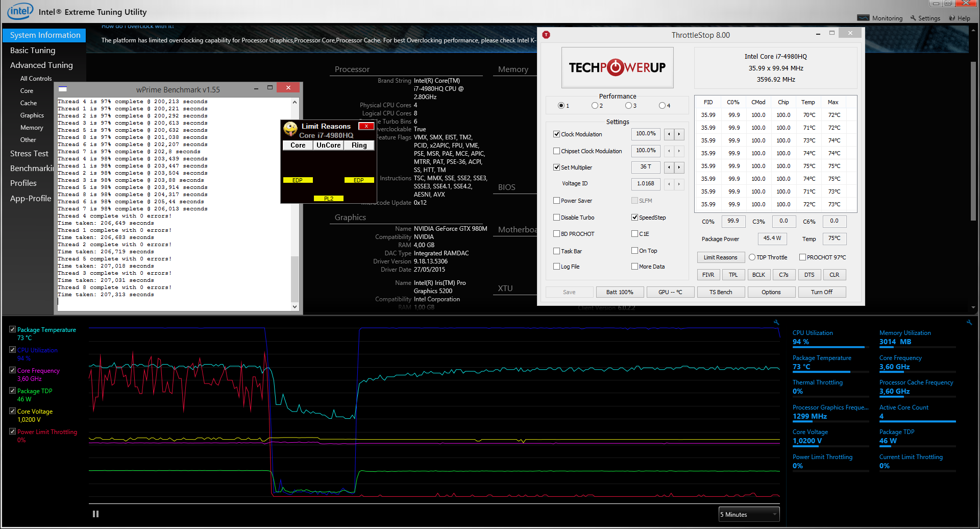The image size is (980, 529).
Task: Close the Limit Reasons popup
Action: tap(366, 126)
